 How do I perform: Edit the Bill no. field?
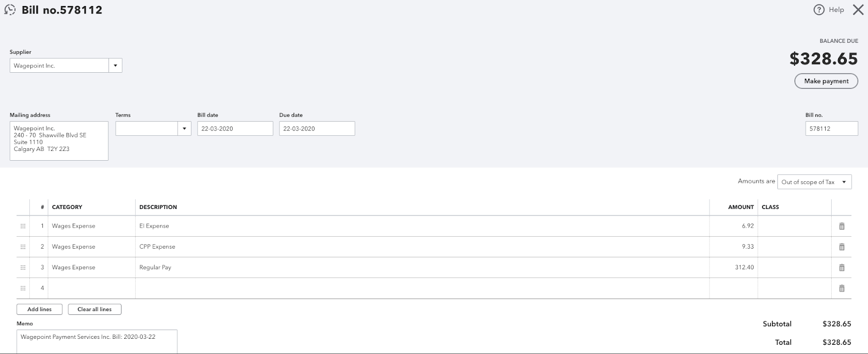click(x=832, y=129)
